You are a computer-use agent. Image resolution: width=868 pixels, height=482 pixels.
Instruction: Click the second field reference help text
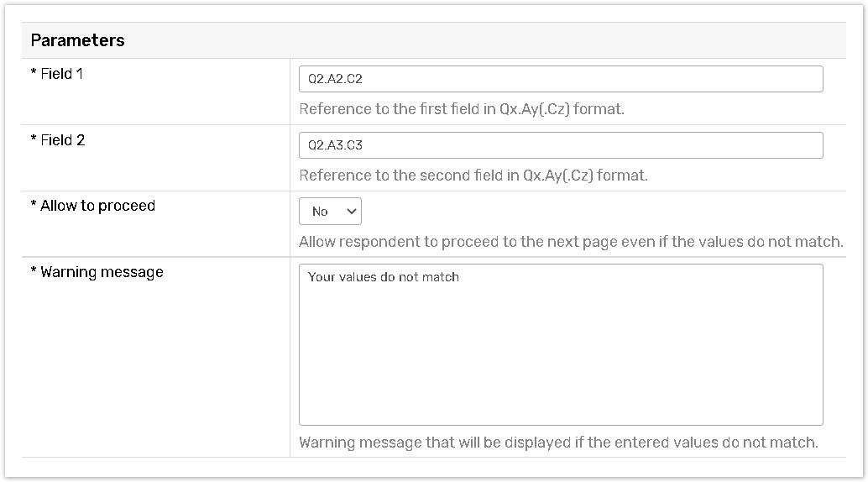click(473, 176)
